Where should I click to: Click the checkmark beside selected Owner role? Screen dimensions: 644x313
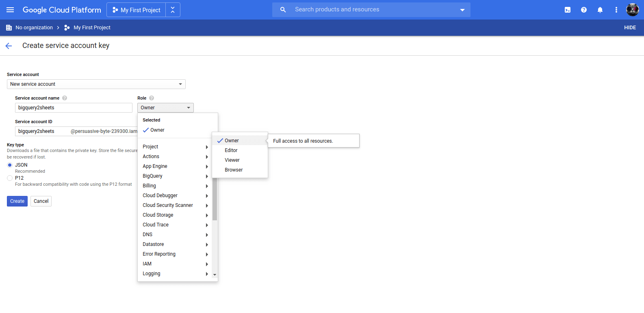point(146,130)
